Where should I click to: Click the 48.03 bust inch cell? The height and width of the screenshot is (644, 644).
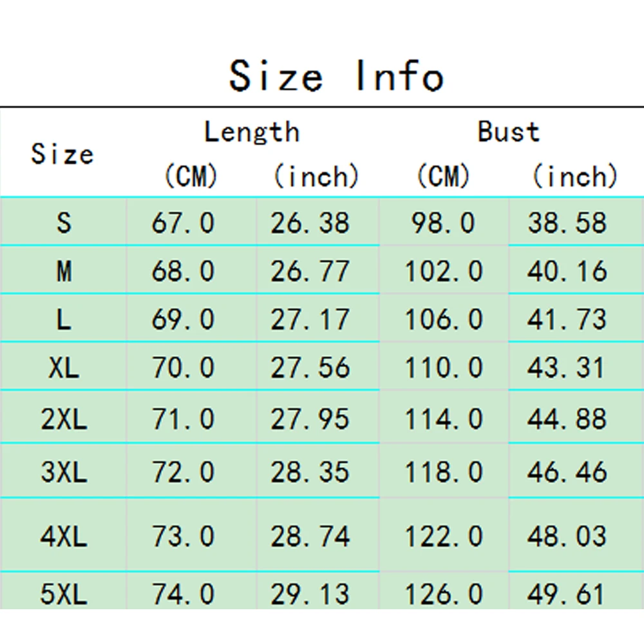(x=567, y=536)
